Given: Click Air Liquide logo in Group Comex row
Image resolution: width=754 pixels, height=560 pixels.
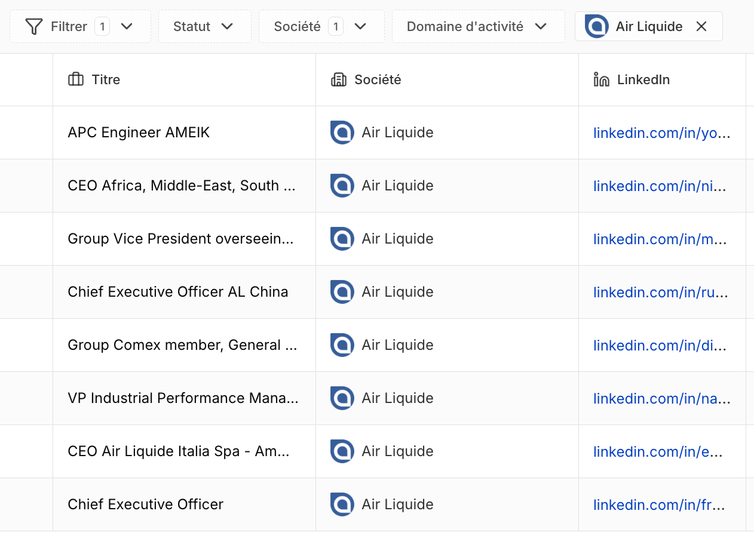Looking at the screenshot, I should [x=342, y=345].
